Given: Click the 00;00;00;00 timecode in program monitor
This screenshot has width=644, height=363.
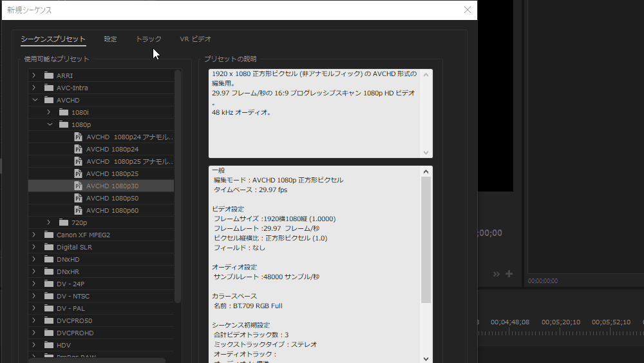Looking at the screenshot, I should (542, 281).
